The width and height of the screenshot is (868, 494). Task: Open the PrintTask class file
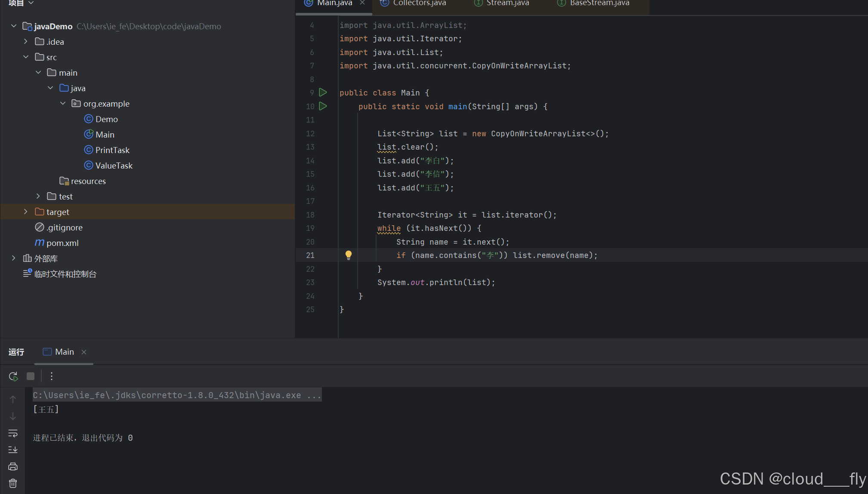click(x=112, y=150)
